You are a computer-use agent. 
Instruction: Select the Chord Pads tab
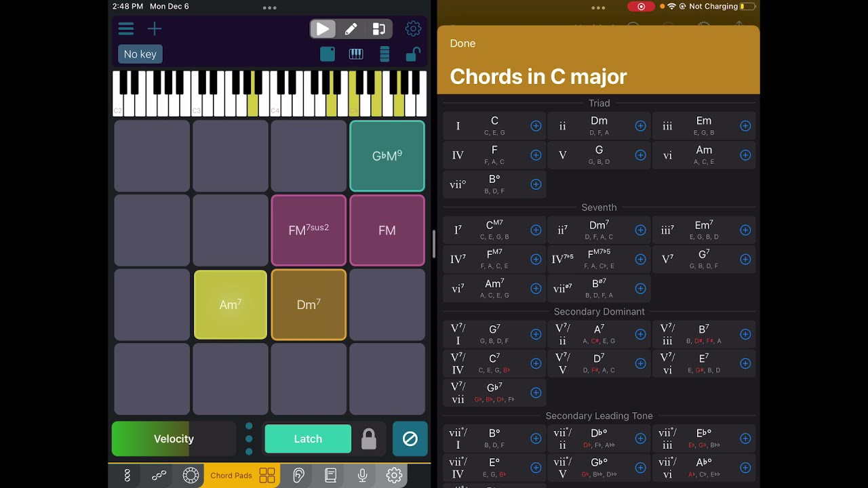(243, 476)
